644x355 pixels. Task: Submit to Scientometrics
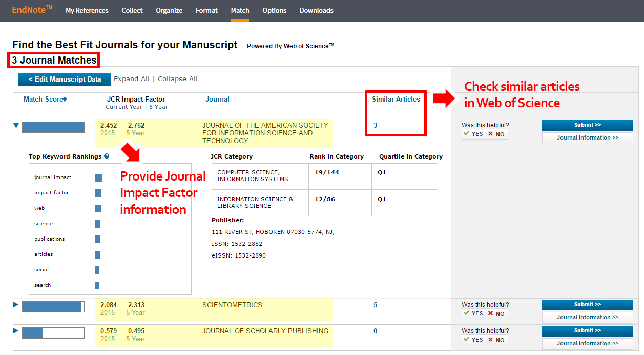point(588,305)
